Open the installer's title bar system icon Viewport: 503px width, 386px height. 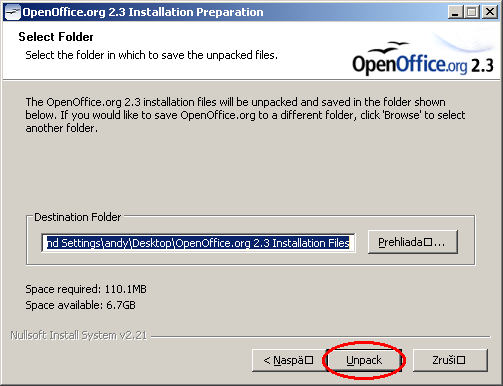13,12
